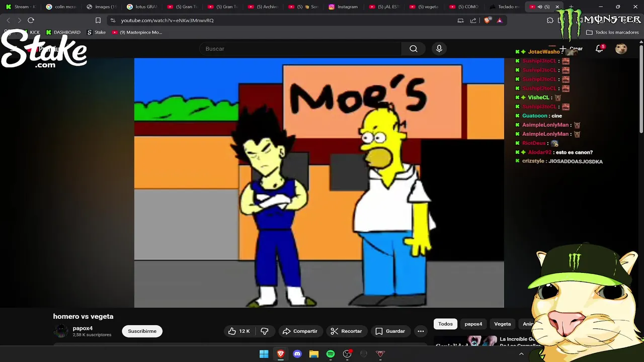The image size is (644, 362).
Task: Open the papox4 channel avatar
Action: (x=61, y=331)
